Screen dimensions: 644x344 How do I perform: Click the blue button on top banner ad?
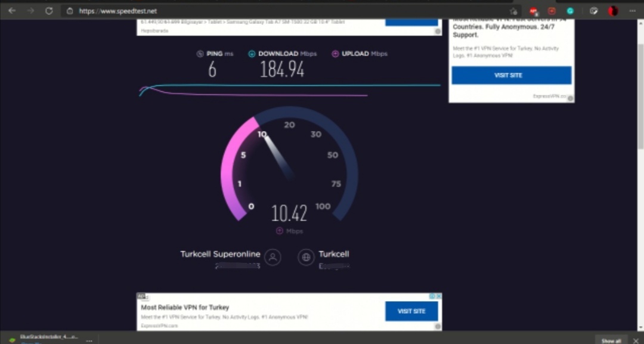[x=411, y=22]
